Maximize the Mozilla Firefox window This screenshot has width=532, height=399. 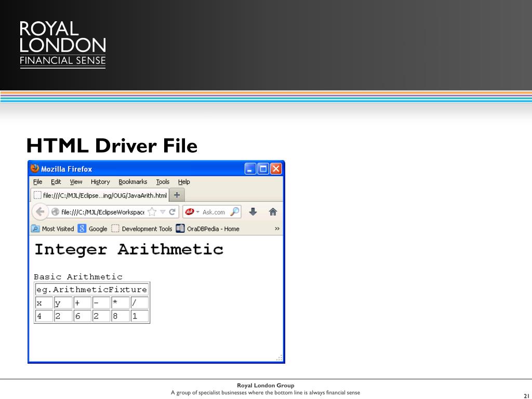click(263, 169)
